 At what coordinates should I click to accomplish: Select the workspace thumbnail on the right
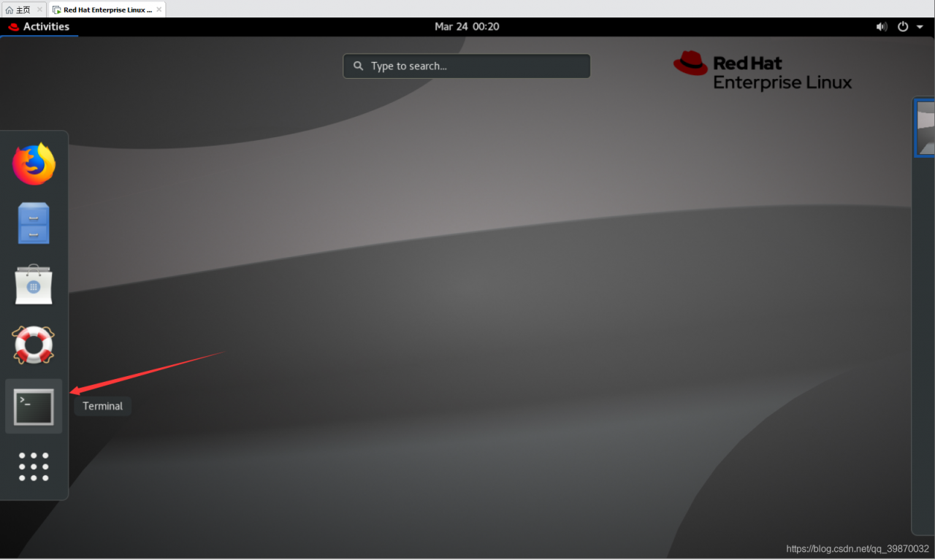coord(926,128)
